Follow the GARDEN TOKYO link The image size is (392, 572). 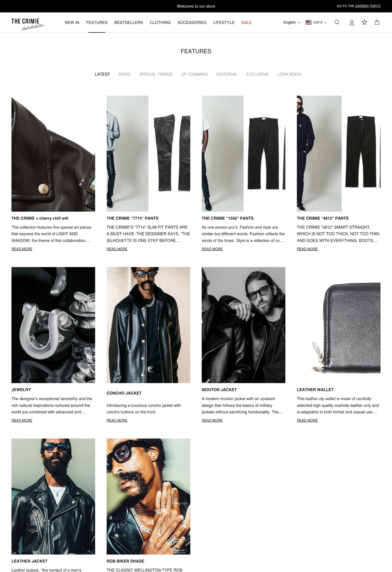[367, 6]
